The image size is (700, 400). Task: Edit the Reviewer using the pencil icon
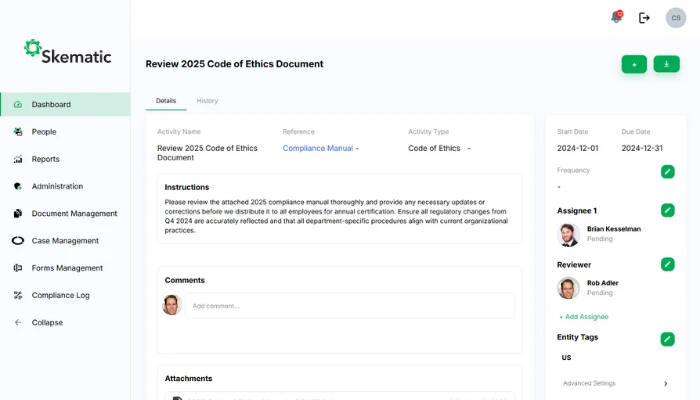[667, 264]
